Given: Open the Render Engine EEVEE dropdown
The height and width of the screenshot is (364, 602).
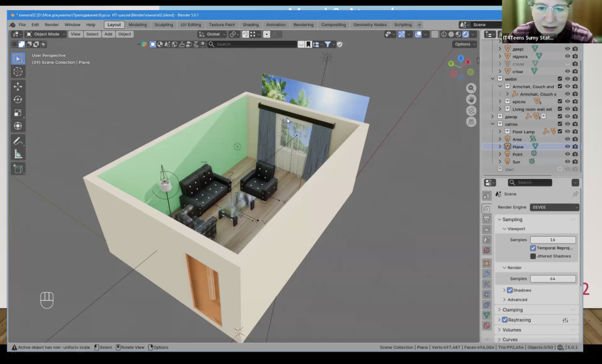Looking at the screenshot, I should [554, 207].
